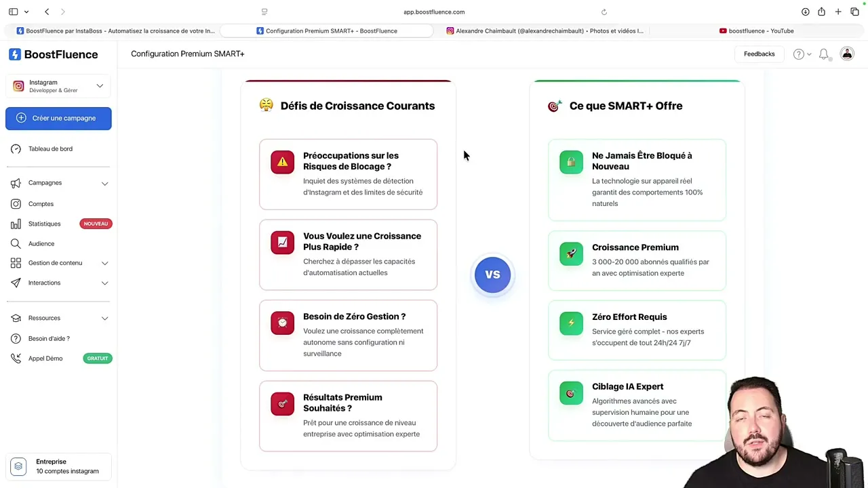Viewport: 868px width, 488px height.
Task: Click the browser address bar
Action: [434, 12]
